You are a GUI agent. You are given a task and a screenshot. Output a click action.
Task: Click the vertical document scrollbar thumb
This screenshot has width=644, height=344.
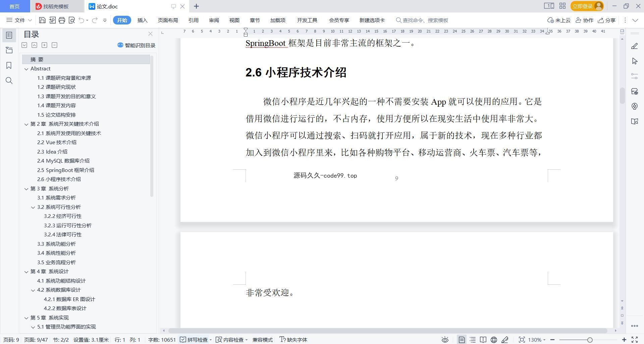tap(622, 96)
